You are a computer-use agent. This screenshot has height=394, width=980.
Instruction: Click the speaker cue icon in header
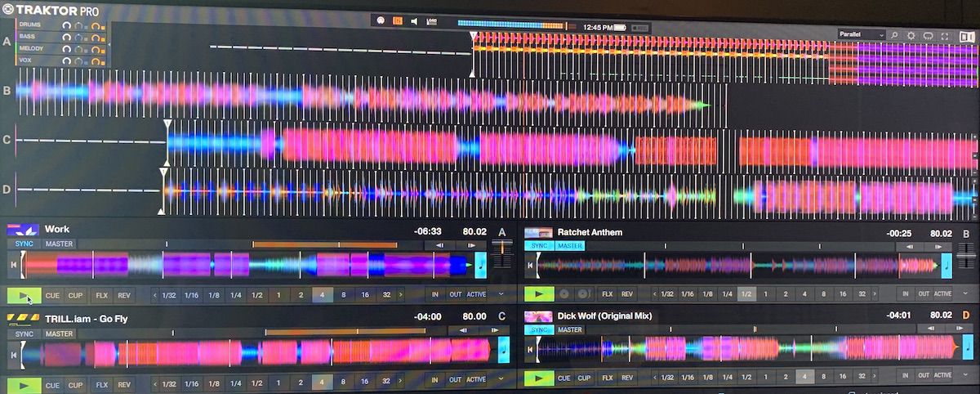(414, 20)
